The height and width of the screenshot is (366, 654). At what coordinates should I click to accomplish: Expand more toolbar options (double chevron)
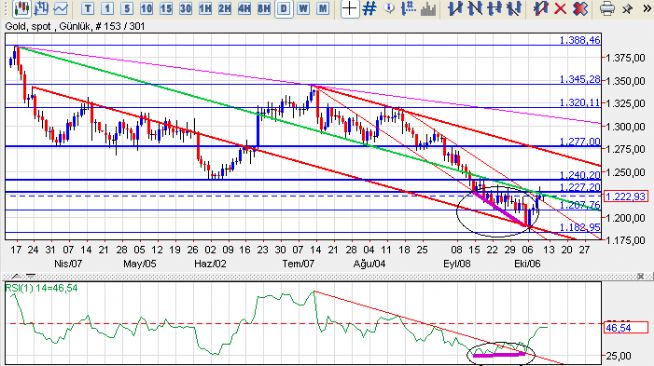pyautogui.click(x=646, y=9)
